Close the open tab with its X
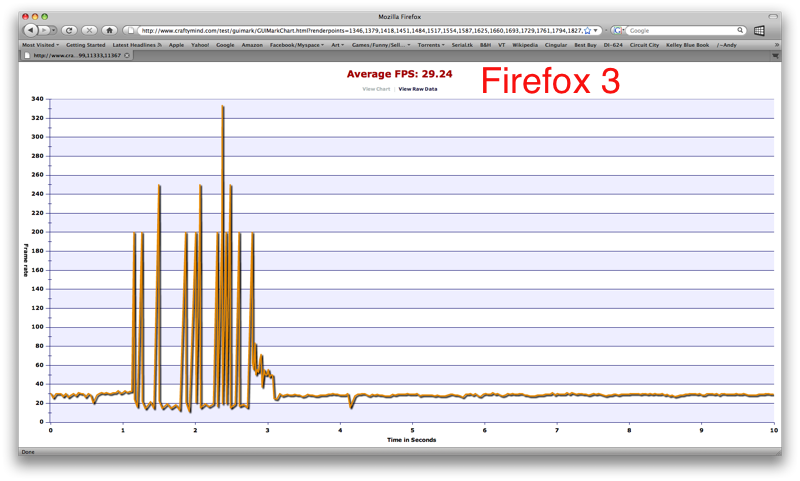This screenshot has height=481, width=800. click(x=127, y=56)
